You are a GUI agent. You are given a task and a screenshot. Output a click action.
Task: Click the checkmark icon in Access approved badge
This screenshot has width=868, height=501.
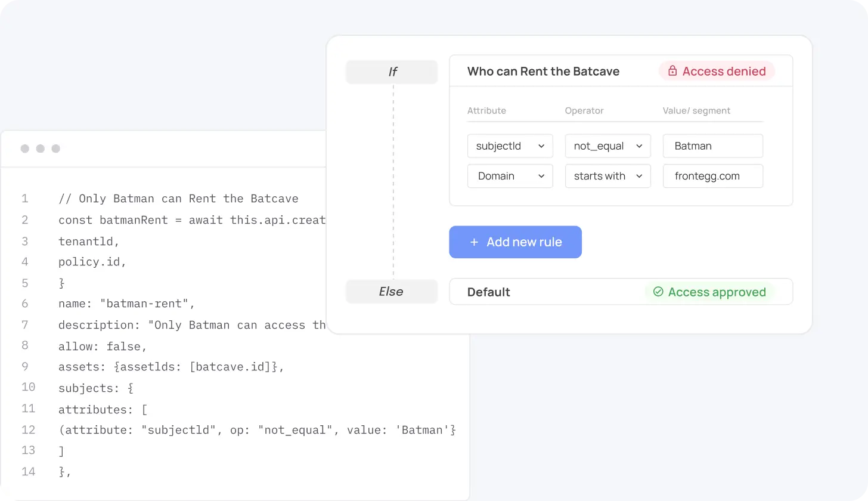[658, 292]
